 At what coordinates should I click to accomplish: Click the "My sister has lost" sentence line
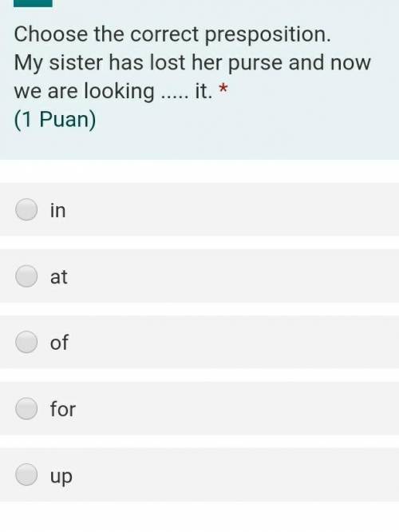click(192, 63)
